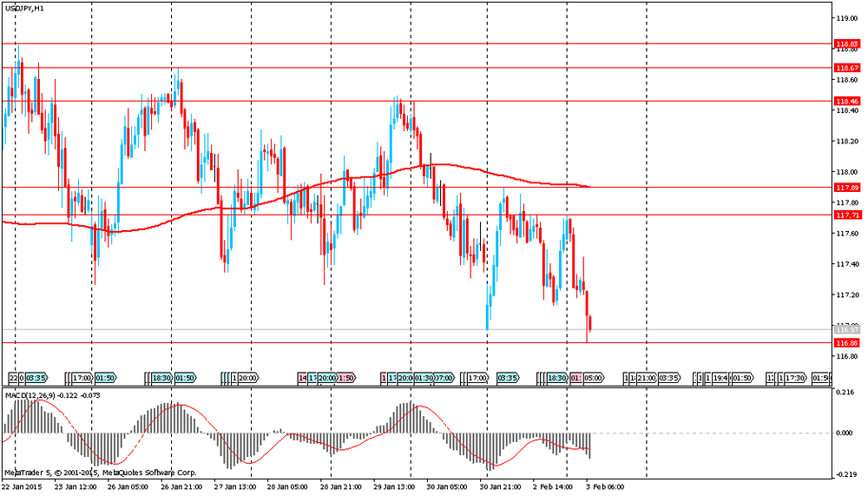
Task: Click 0.216 on the MACD scale
Action: (x=845, y=393)
